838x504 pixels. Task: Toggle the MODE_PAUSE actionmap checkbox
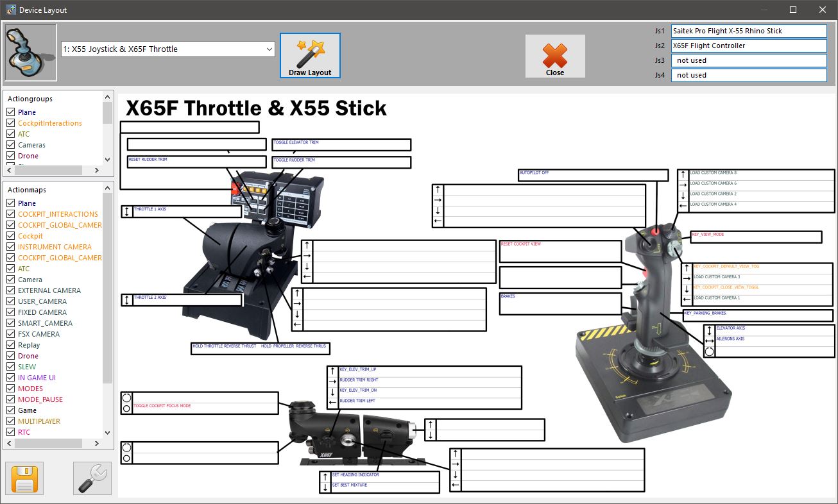pyautogui.click(x=11, y=399)
